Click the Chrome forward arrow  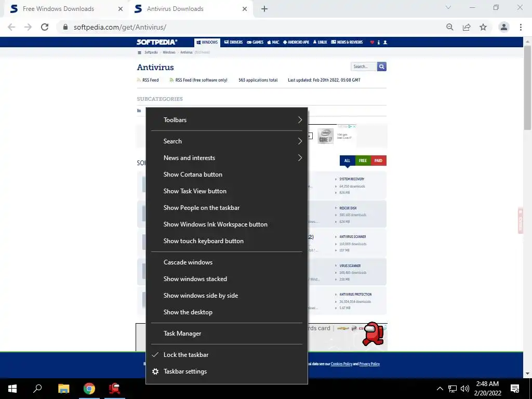[28, 27]
